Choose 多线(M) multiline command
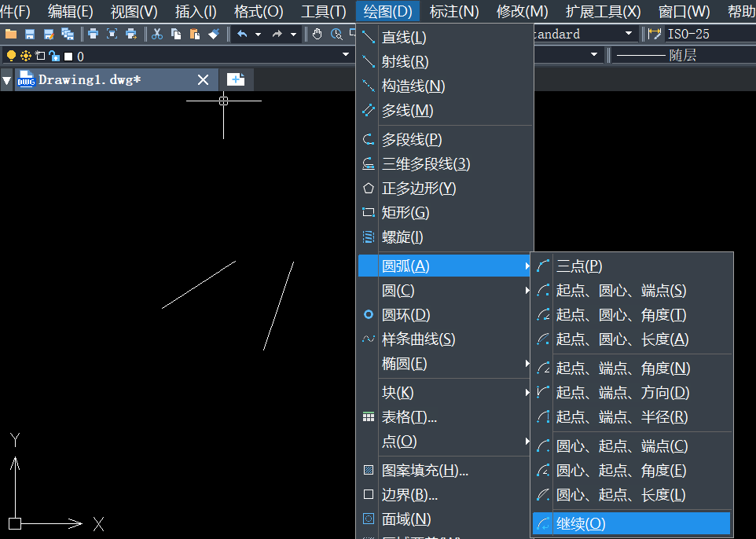756x539 pixels. coord(446,111)
